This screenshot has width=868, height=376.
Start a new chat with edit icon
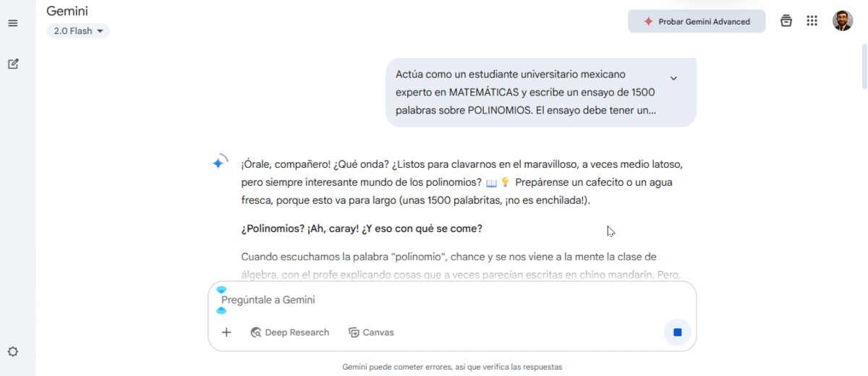[x=12, y=64]
